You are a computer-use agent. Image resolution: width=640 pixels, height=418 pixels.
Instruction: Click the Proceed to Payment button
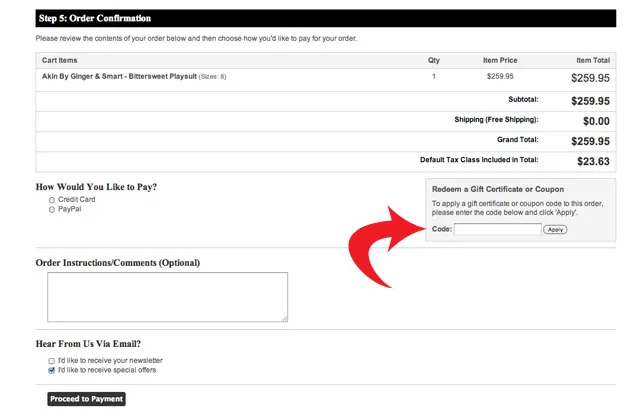86,399
